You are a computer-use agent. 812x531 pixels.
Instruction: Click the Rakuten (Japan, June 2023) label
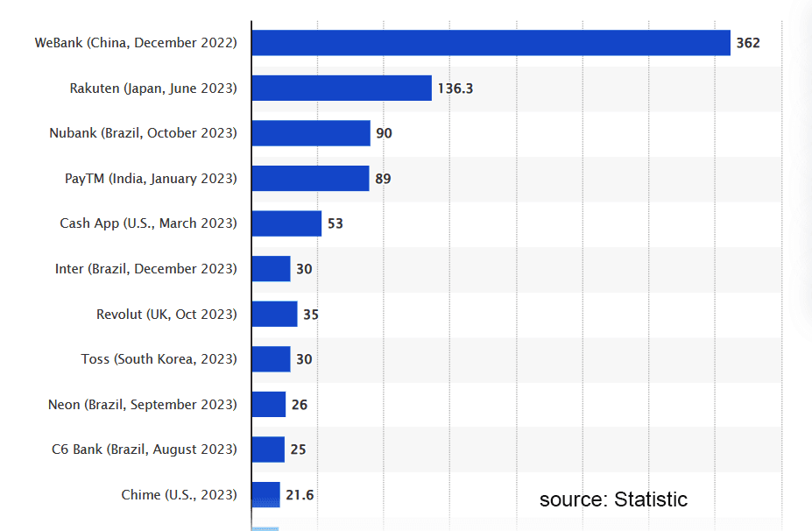(153, 88)
